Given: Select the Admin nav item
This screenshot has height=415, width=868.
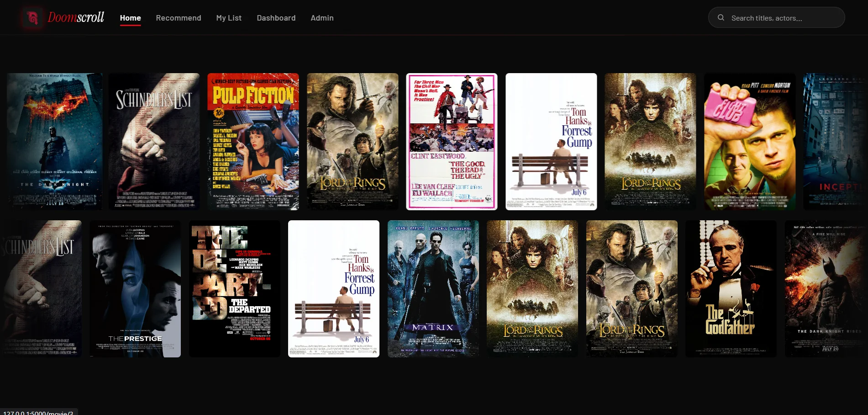Looking at the screenshot, I should [x=322, y=18].
